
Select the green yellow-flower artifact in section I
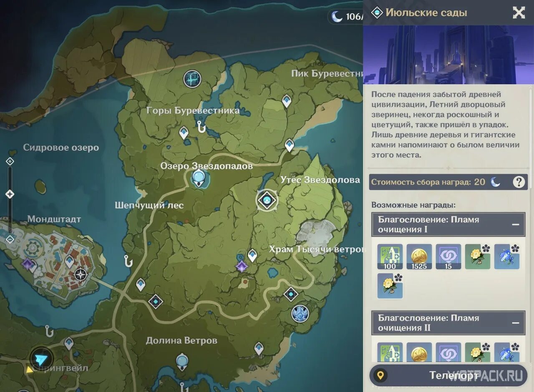(478, 257)
